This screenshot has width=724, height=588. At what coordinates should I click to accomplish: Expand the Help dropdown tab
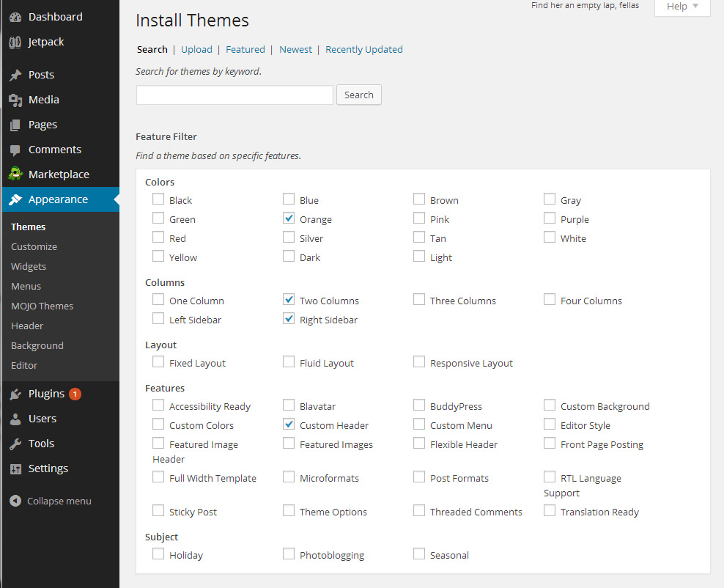682,7
